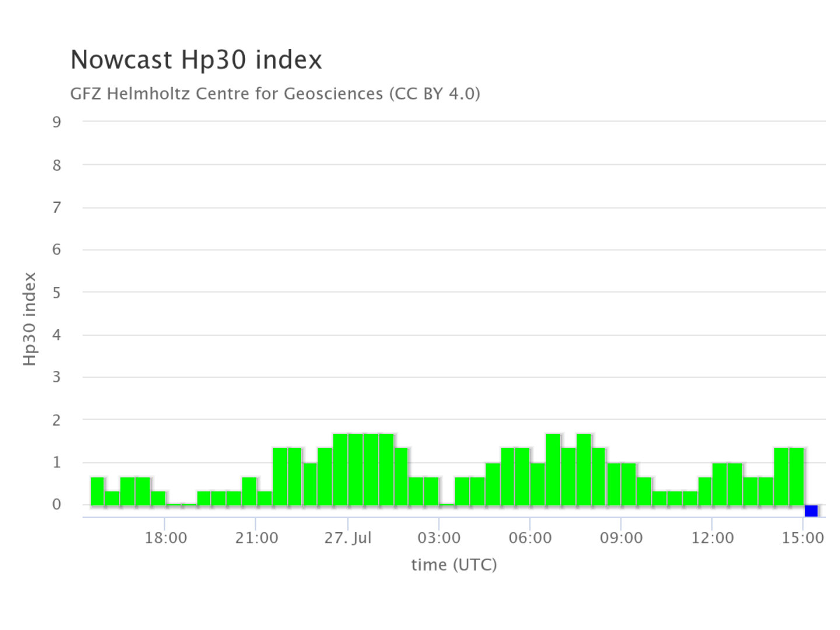Click the y-axis label '5'
The image size is (840, 630).
tap(57, 292)
